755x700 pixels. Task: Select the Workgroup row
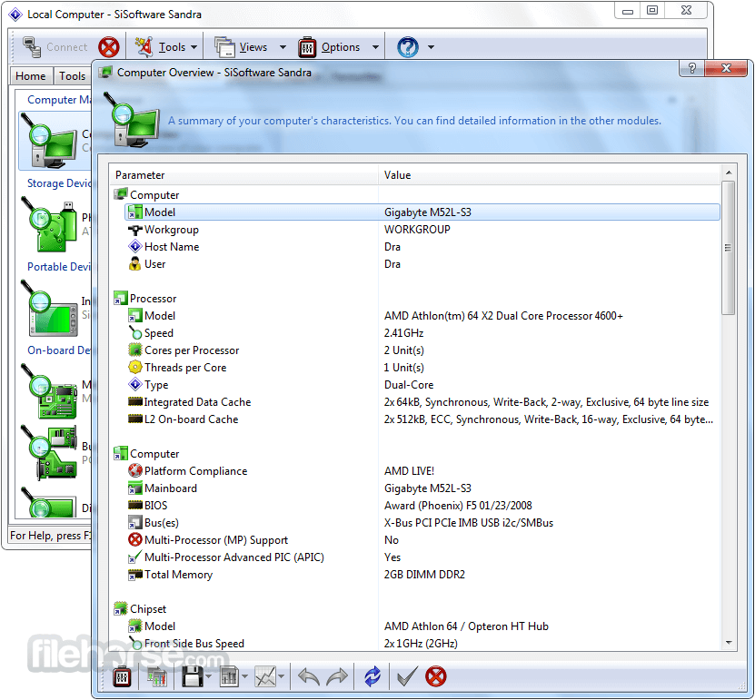(422, 230)
